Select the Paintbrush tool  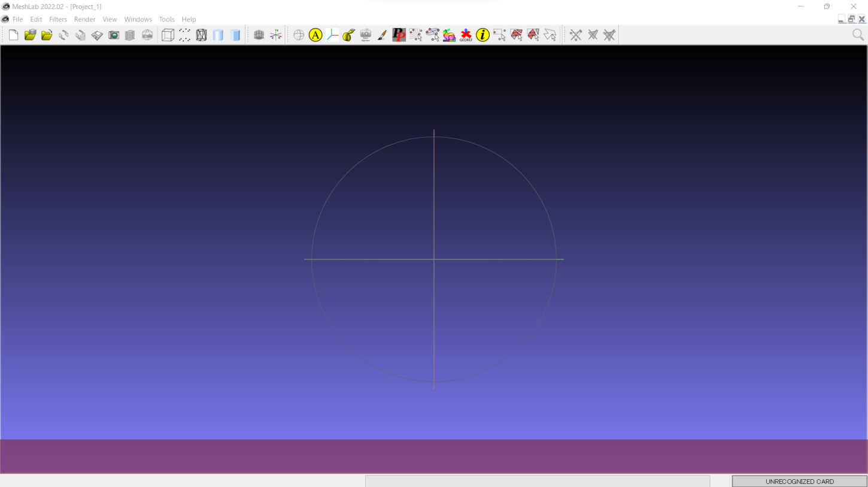tap(383, 35)
